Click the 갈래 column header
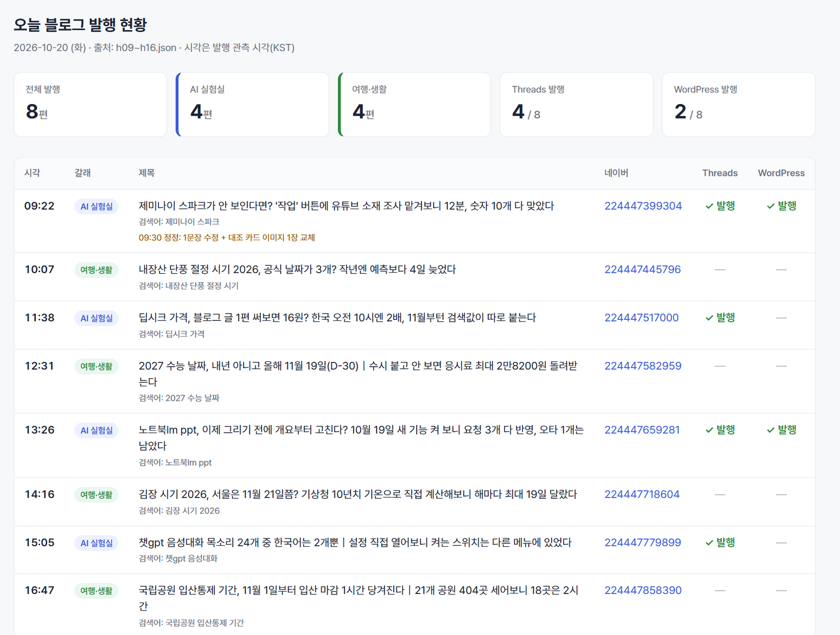Viewport: 840px width, 635px height. [83, 173]
